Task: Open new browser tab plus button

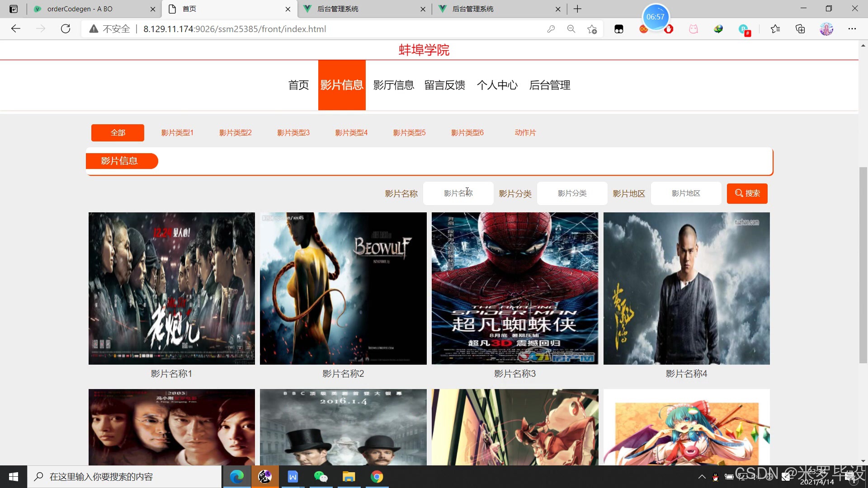Action: 577,9
